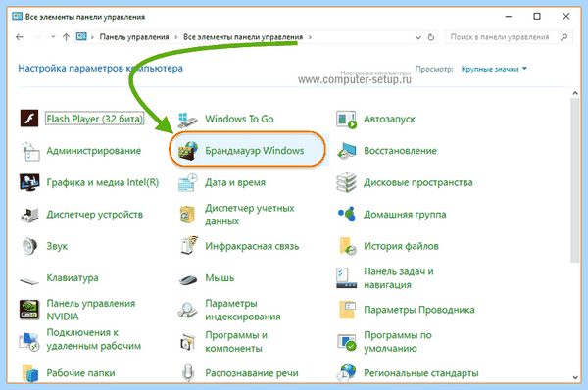Open the recent locations dropdown arrow
This screenshot has width=588, height=390.
pos(53,37)
